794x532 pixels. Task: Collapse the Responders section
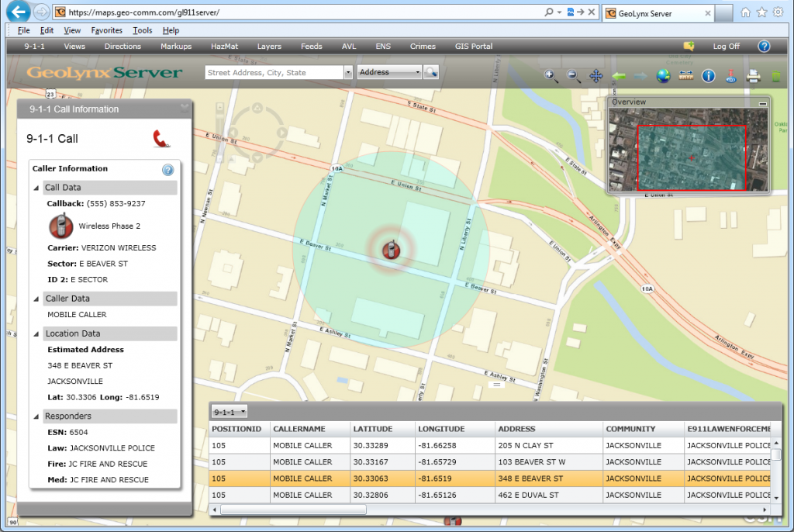click(36, 416)
